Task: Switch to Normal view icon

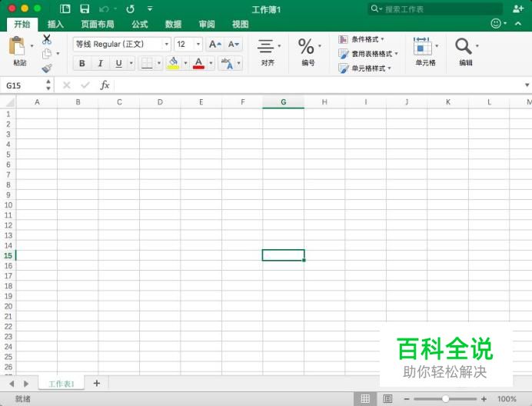Action: [365, 399]
